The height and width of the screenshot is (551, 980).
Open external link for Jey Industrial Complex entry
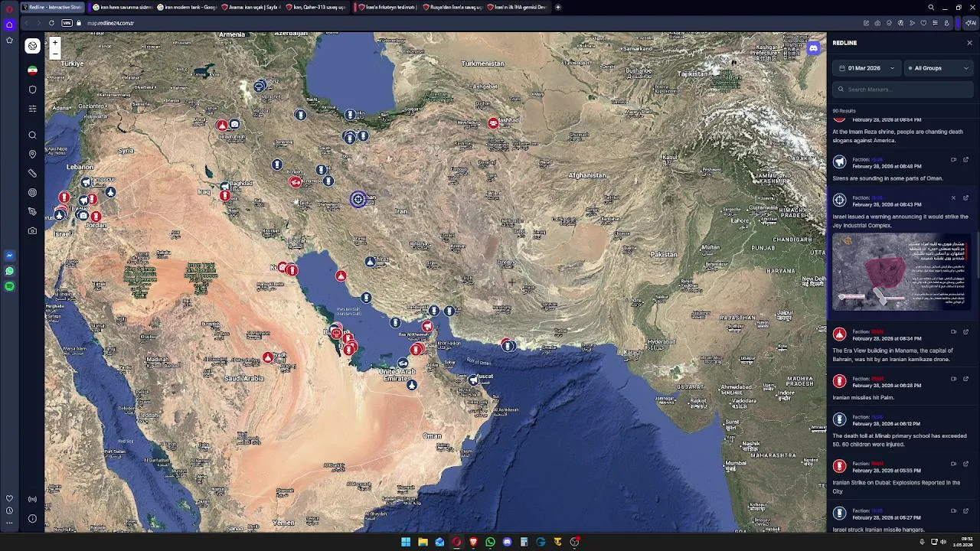coord(965,198)
